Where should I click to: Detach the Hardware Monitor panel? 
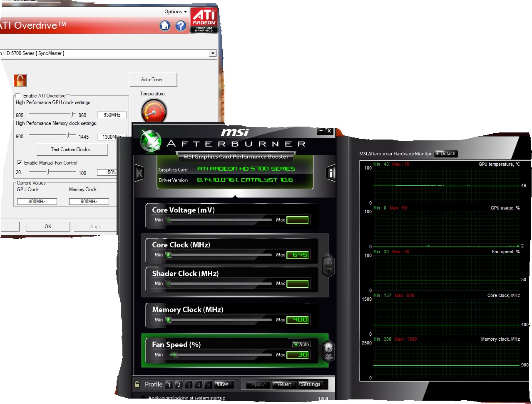click(x=446, y=154)
